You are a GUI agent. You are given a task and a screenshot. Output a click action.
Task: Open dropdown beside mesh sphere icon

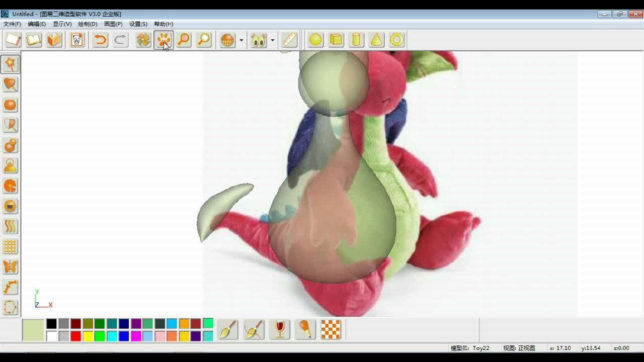(x=242, y=40)
